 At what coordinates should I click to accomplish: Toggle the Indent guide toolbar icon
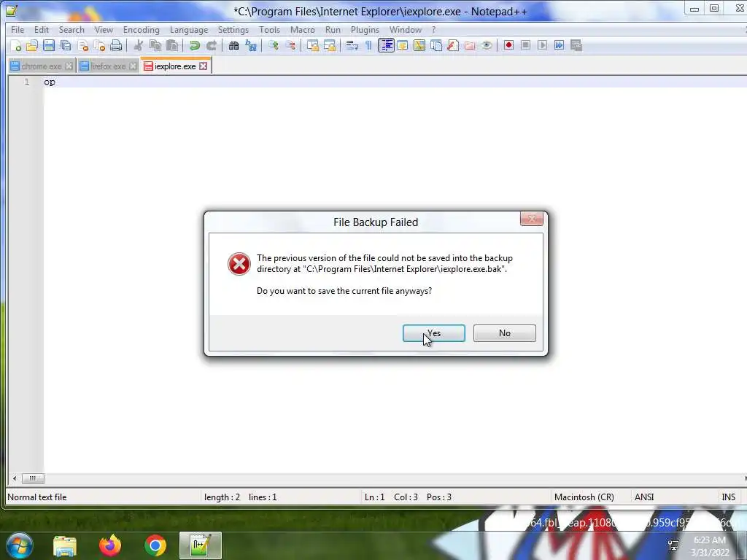pyautogui.click(x=386, y=46)
